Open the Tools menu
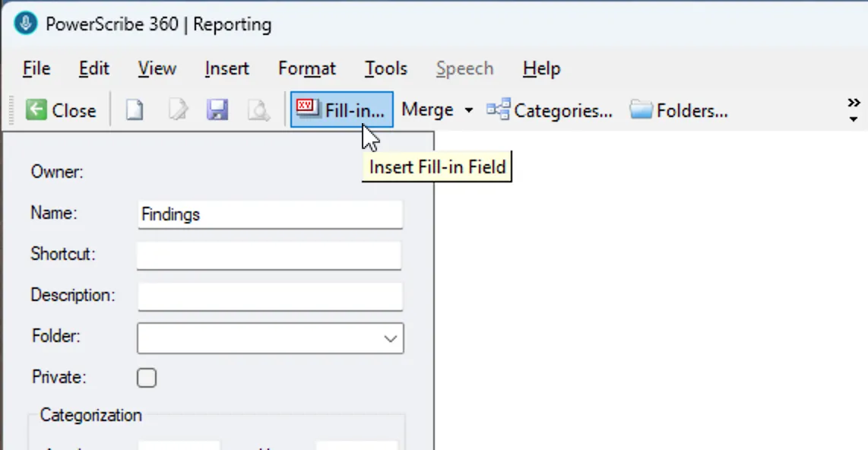Viewport: 868px width, 450px height. (x=385, y=68)
